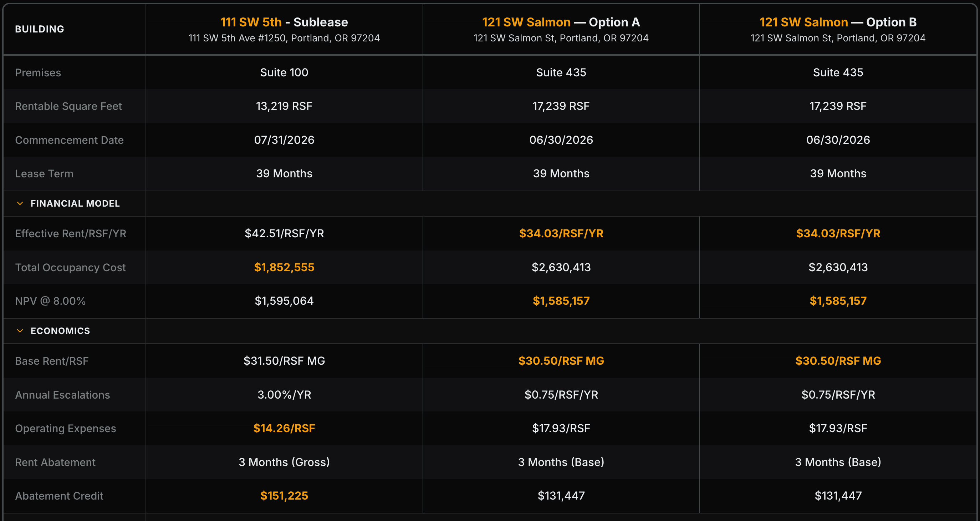Image resolution: width=980 pixels, height=521 pixels.
Task: Click the Rentable Square Feet label
Action: click(68, 106)
